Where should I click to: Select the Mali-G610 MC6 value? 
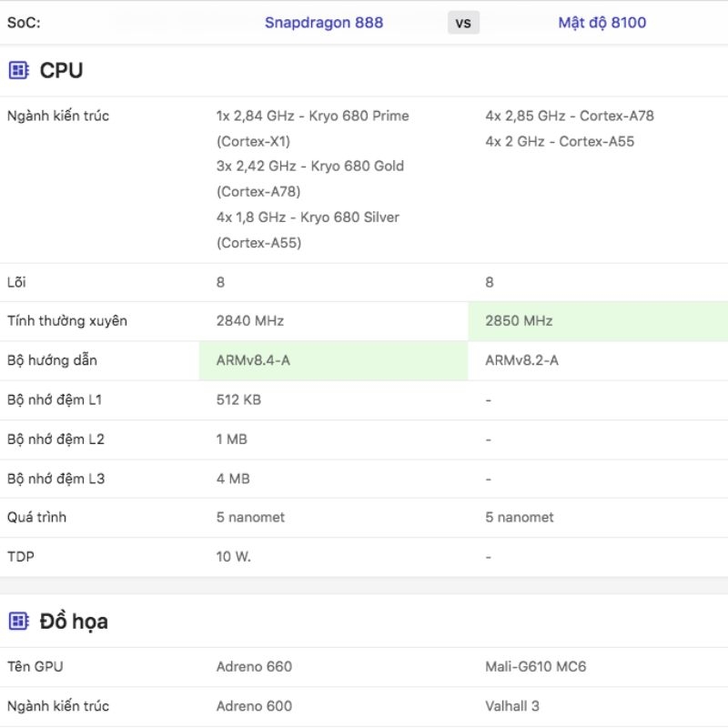tap(535, 667)
